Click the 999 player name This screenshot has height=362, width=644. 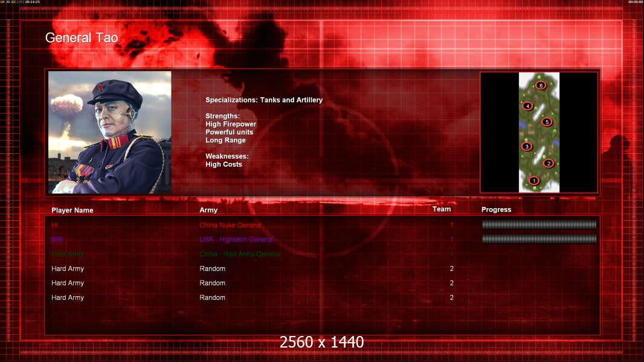tap(57, 240)
